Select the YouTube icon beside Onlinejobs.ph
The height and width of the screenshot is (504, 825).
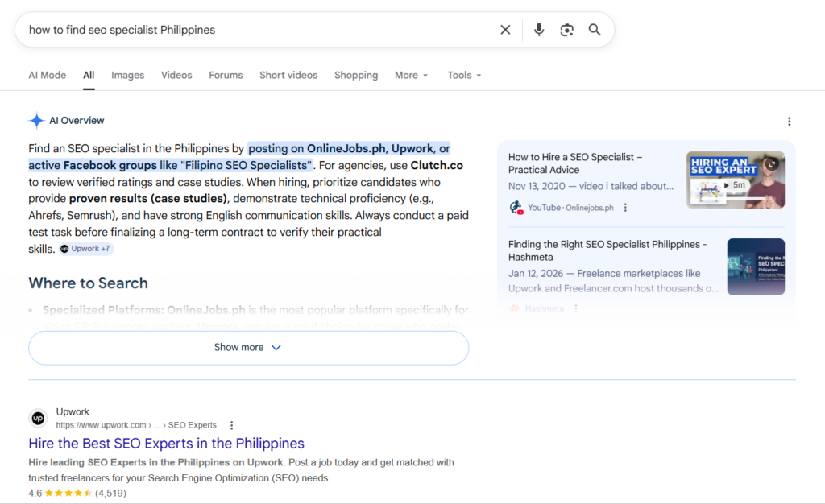(516, 206)
